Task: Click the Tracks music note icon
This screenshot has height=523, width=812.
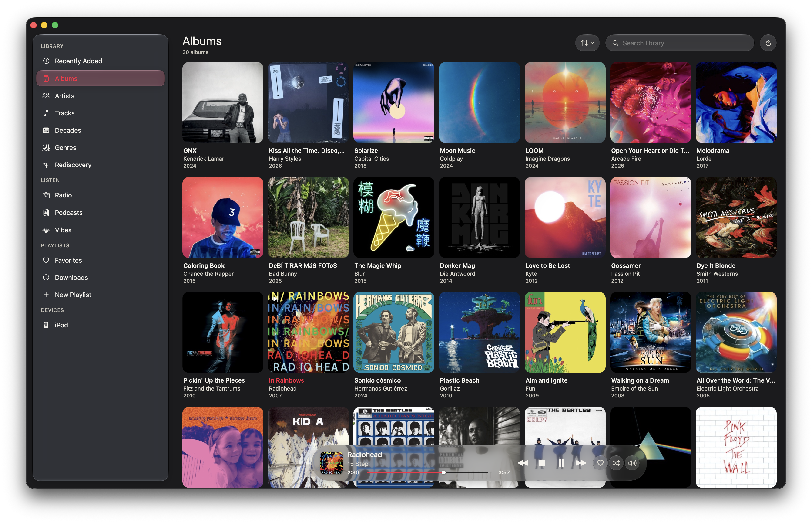Action: pos(46,113)
